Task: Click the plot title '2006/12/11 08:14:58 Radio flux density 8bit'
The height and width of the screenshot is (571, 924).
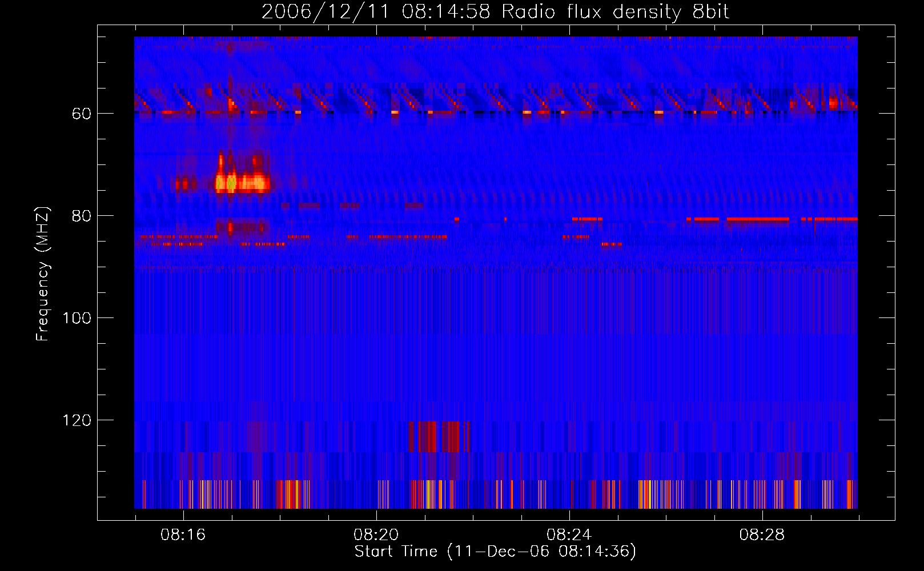Action: point(495,11)
